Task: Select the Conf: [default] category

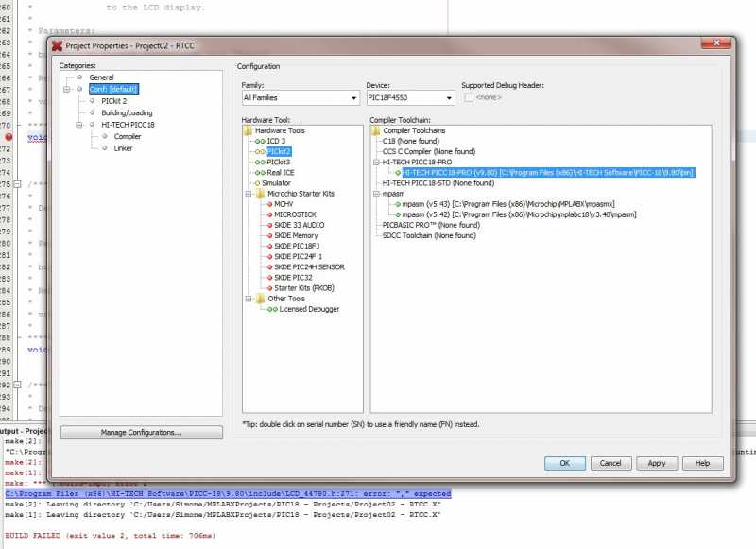Action: (x=113, y=89)
